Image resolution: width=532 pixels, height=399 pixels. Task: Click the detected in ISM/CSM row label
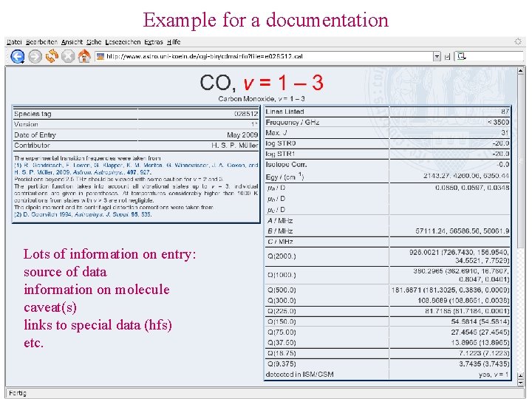[x=299, y=375]
